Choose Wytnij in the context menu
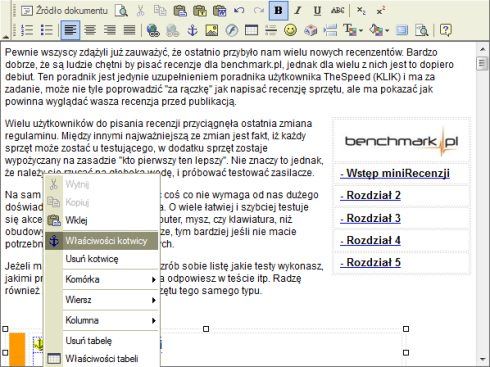 pyautogui.click(x=102, y=184)
